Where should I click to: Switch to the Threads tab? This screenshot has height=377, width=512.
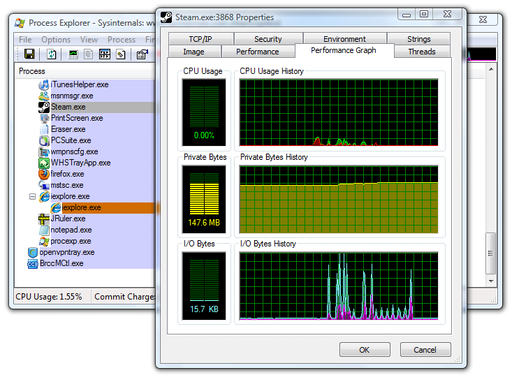(422, 52)
